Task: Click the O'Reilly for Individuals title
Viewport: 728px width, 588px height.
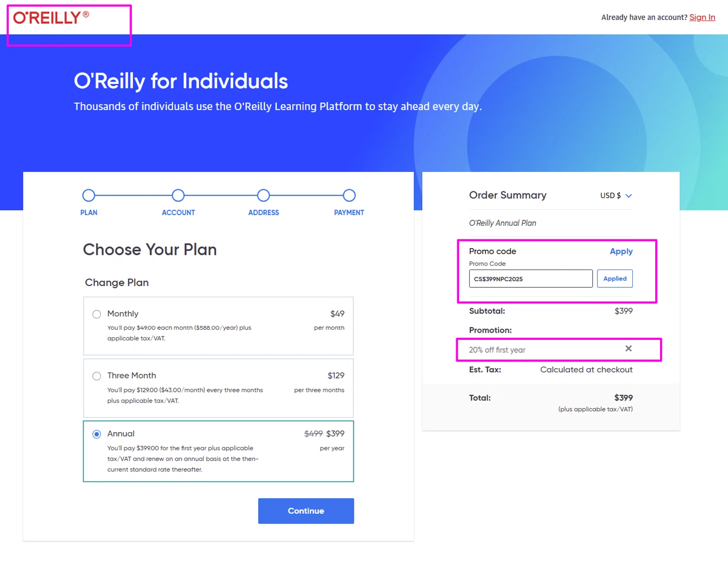Action: pyautogui.click(x=181, y=81)
